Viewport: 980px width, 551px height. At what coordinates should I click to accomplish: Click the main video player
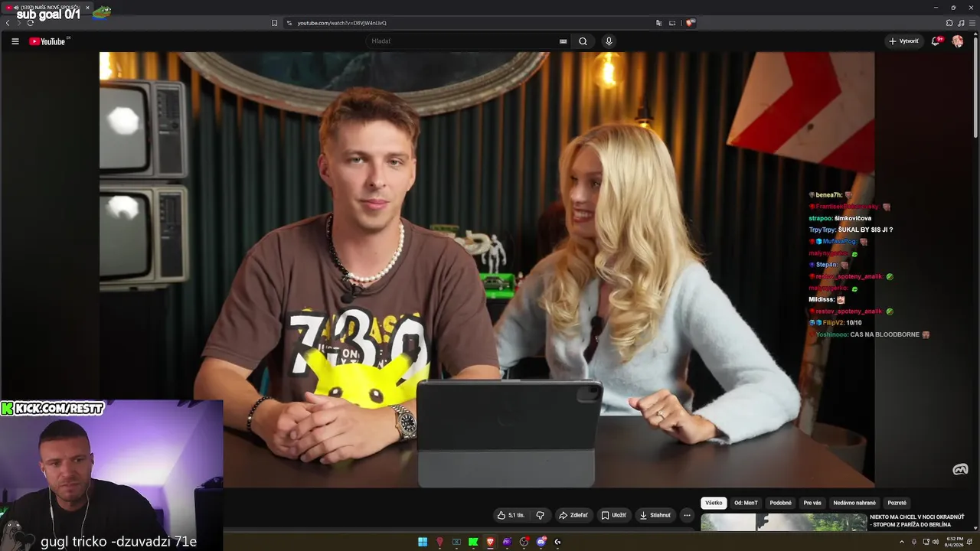487,269
